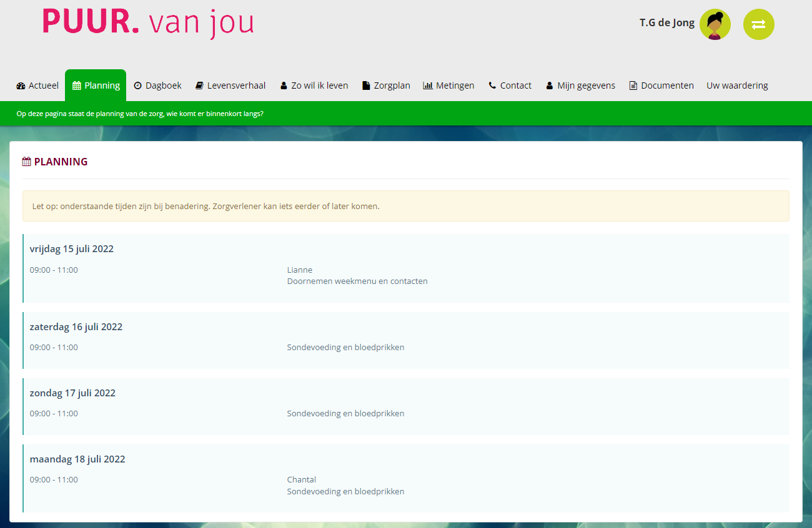Click the PUUR. van jou logo
The image size is (812, 528).
tap(148, 23)
